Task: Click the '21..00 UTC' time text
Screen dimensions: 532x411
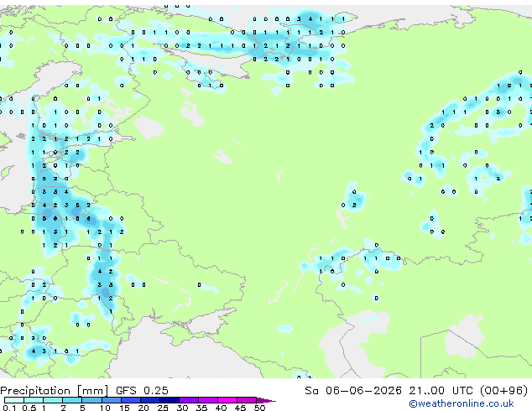Action: [441, 391]
